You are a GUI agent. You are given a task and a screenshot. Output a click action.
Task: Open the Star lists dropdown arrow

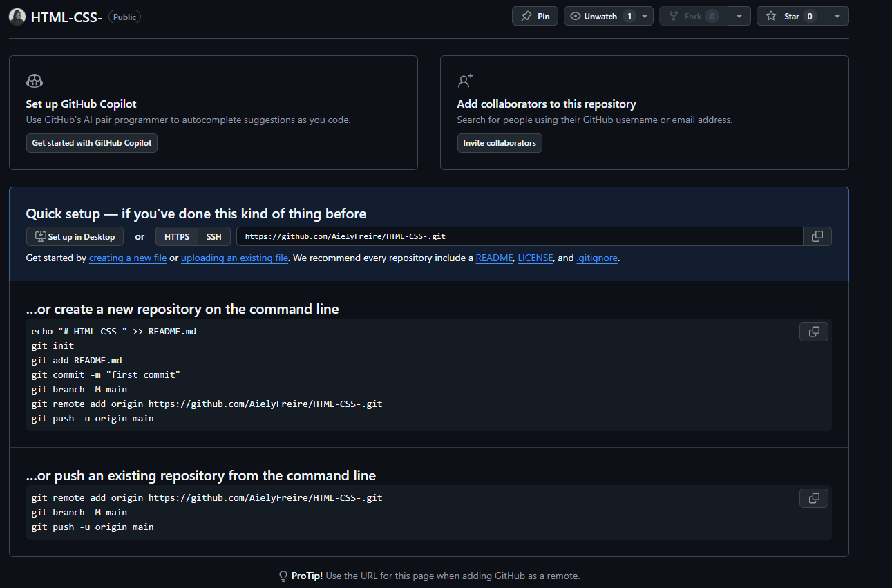pos(837,16)
